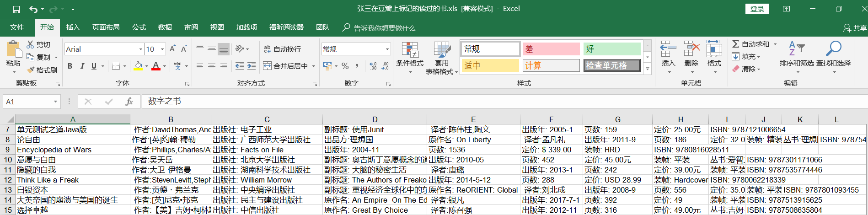Click the insert function fx icon
This screenshot has width=868, height=215.
click(129, 102)
